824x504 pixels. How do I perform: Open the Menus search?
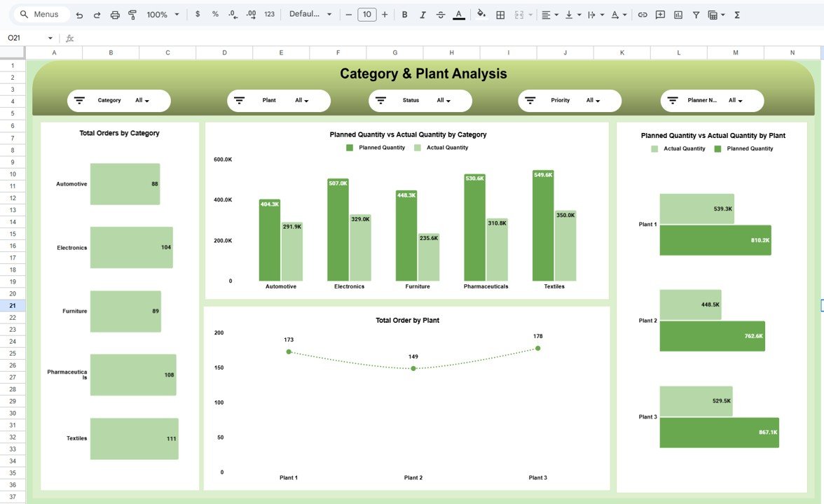(39, 14)
